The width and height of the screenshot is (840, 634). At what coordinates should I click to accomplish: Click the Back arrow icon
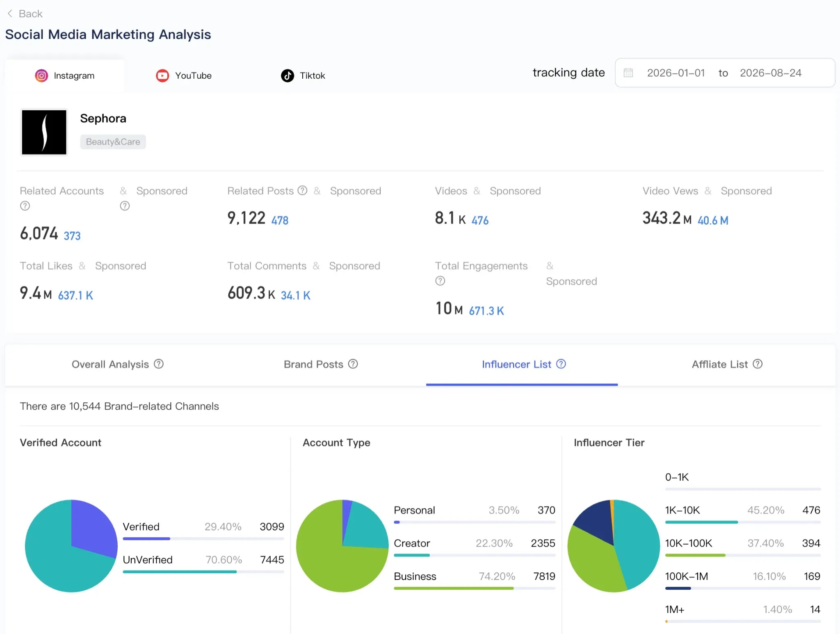pos(10,14)
